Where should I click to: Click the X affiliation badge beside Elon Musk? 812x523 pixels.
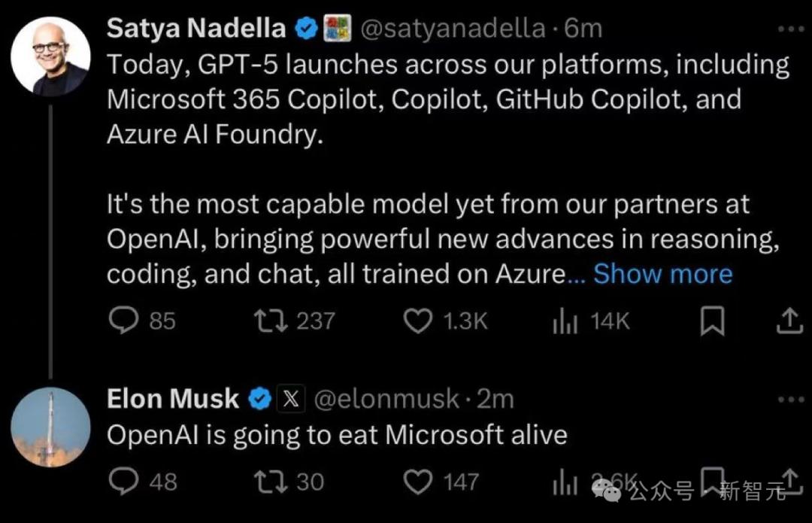[289, 399]
